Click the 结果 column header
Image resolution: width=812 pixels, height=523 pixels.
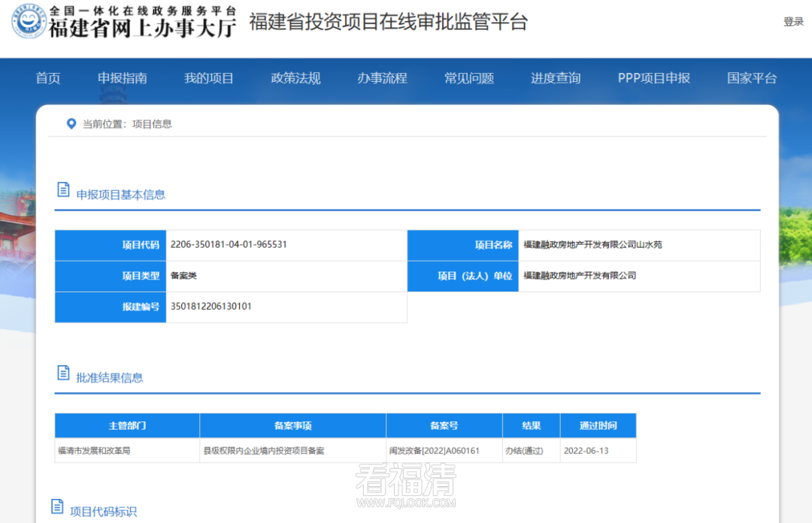tap(531, 425)
